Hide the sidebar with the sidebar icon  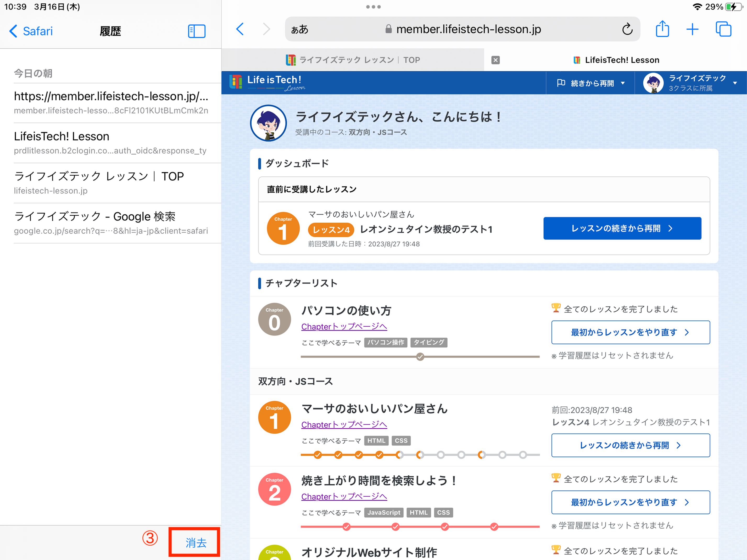(x=197, y=31)
